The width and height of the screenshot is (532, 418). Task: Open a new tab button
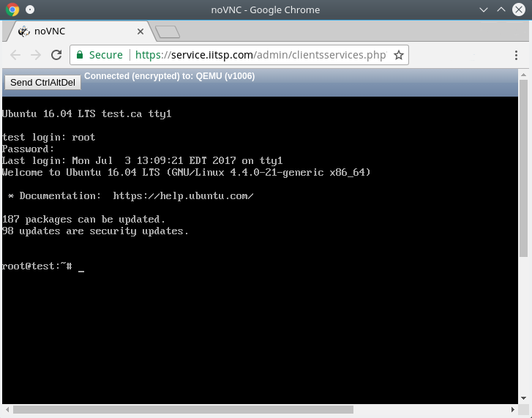(168, 32)
